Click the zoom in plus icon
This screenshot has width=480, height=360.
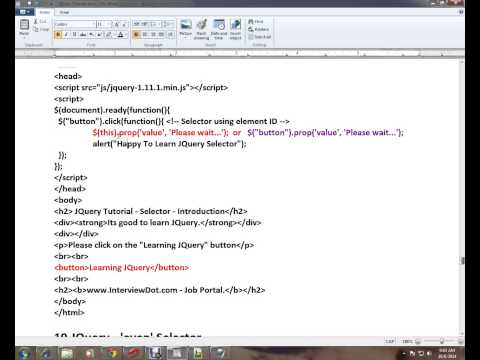click(460, 341)
